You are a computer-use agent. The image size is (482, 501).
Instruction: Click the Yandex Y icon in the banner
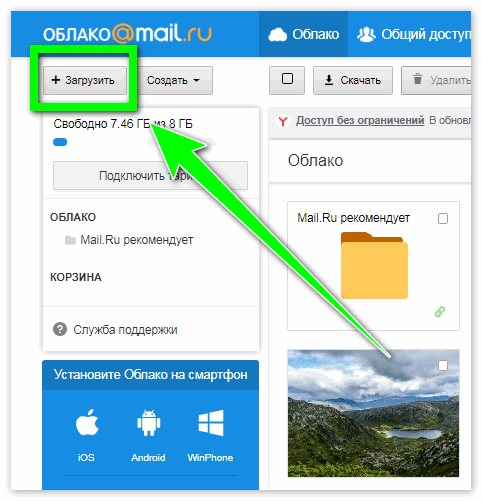[283, 121]
